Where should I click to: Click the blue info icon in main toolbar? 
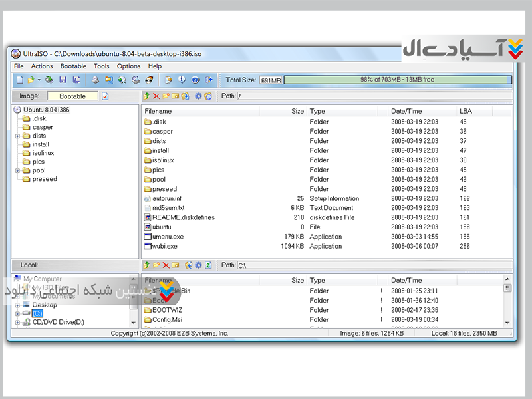pyautogui.click(x=182, y=80)
